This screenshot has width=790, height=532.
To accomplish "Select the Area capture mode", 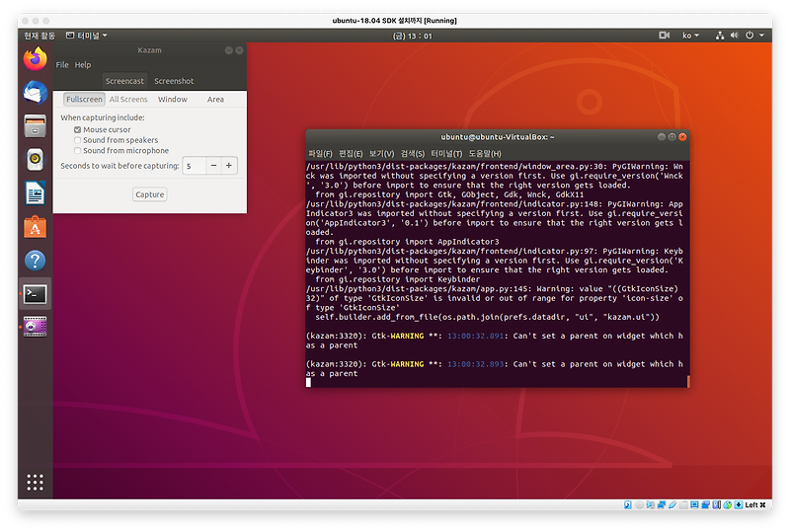I will (215, 100).
